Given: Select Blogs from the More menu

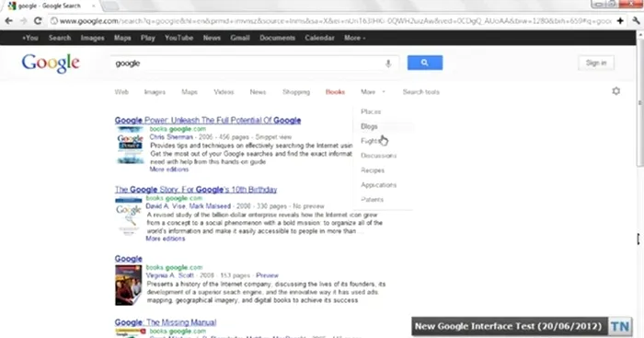Looking at the screenshot, I should click(369, 127).
